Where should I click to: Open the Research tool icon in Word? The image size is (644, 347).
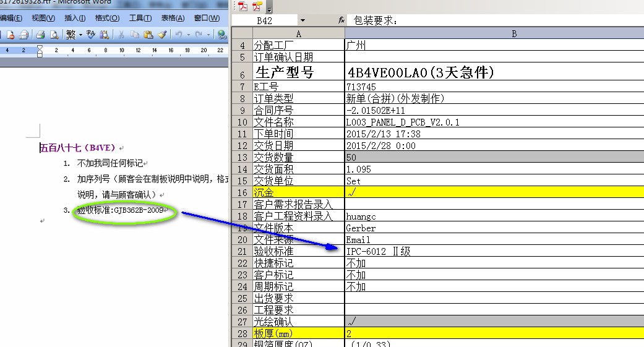(105, 35)
